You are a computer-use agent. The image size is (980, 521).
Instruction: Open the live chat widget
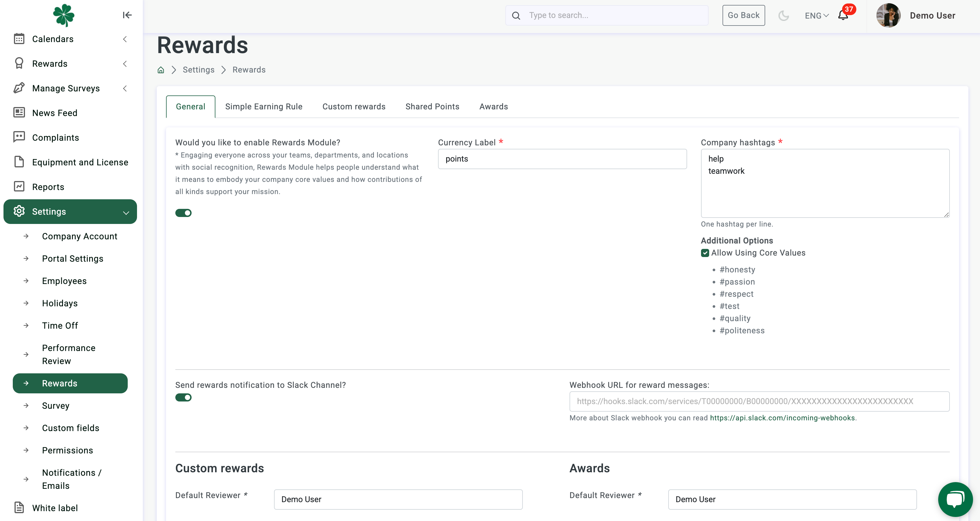955,499
